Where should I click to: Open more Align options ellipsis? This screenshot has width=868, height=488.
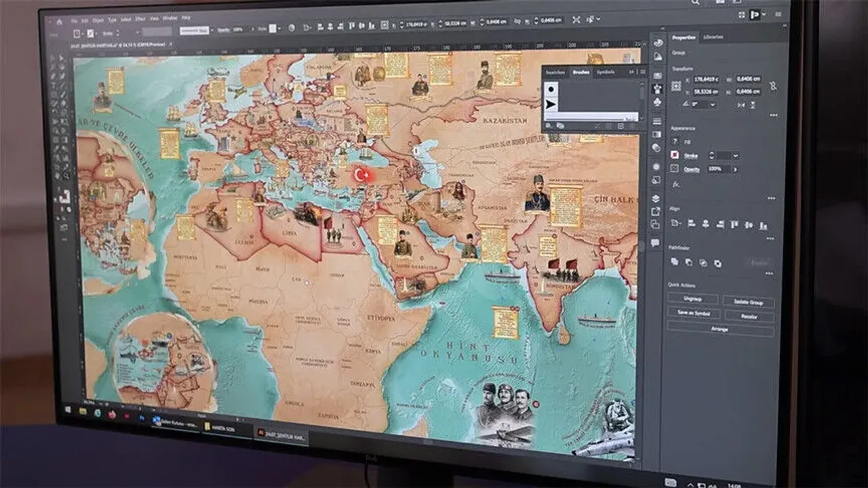[x=770, y=238]
